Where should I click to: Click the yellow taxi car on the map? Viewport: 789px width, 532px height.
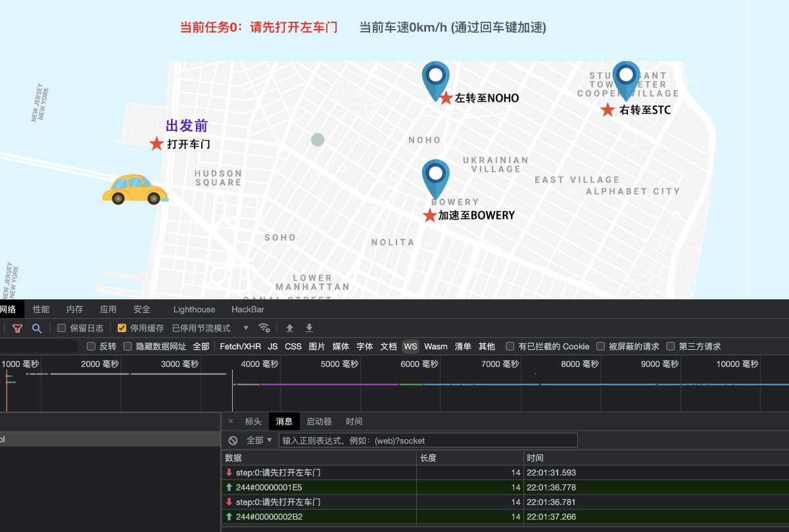tap(135, 189)
